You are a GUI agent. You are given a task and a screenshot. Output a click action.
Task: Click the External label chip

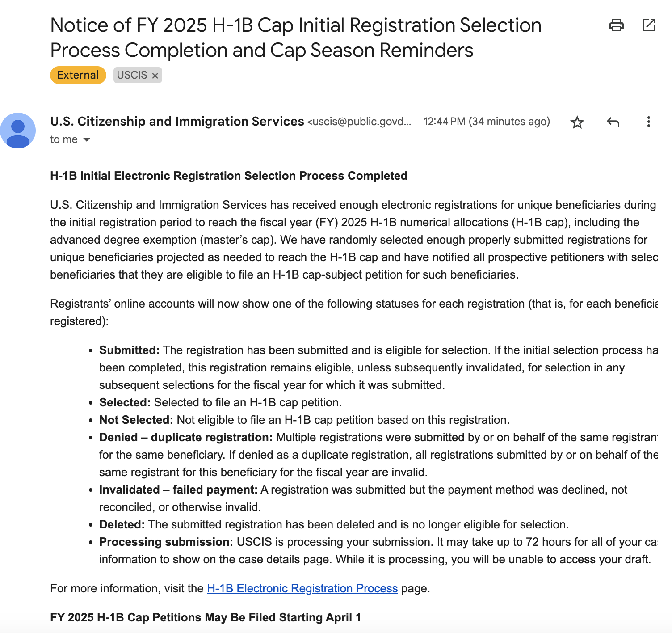pos(77,75)
